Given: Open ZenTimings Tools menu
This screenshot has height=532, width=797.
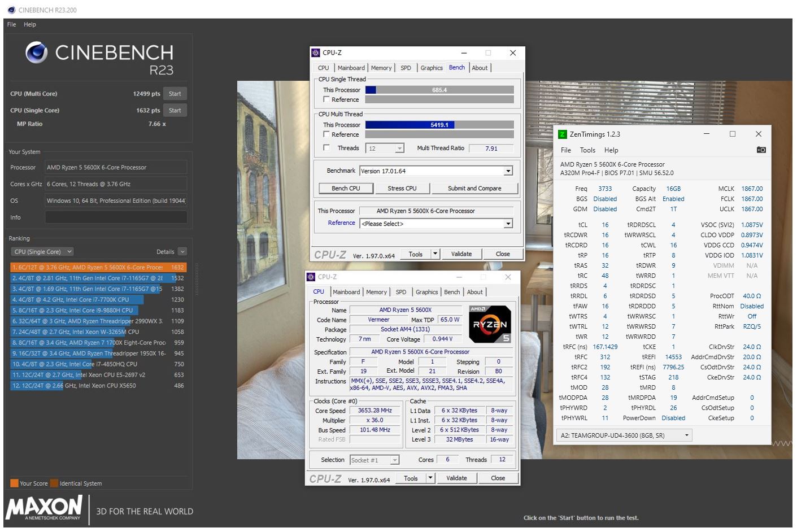Looking at the screenshot, I should (x=587, y=150).
